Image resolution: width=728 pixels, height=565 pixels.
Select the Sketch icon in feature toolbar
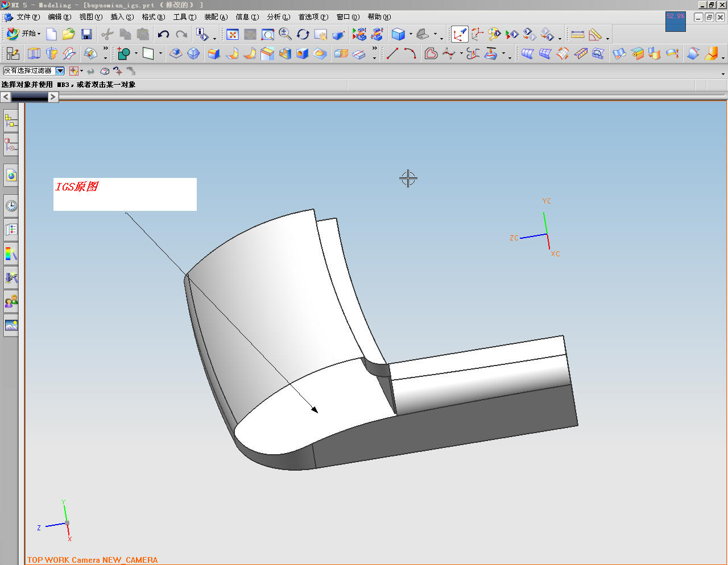click(13, 53)
